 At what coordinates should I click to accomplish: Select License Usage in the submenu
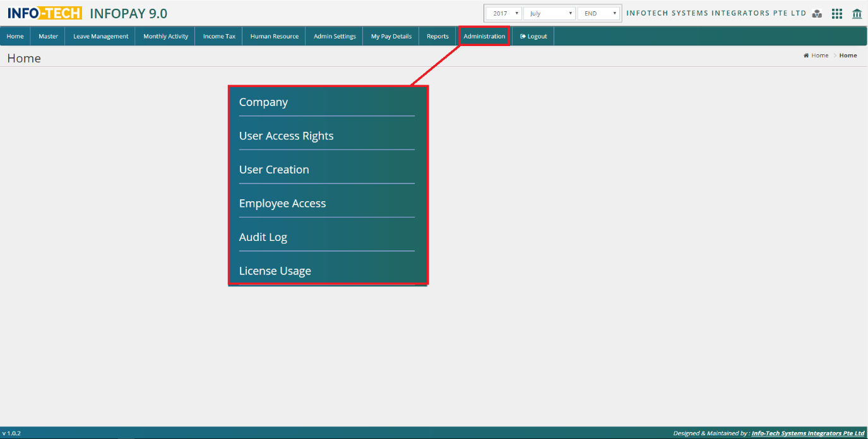pyautogui.click(x=275, y=271)
